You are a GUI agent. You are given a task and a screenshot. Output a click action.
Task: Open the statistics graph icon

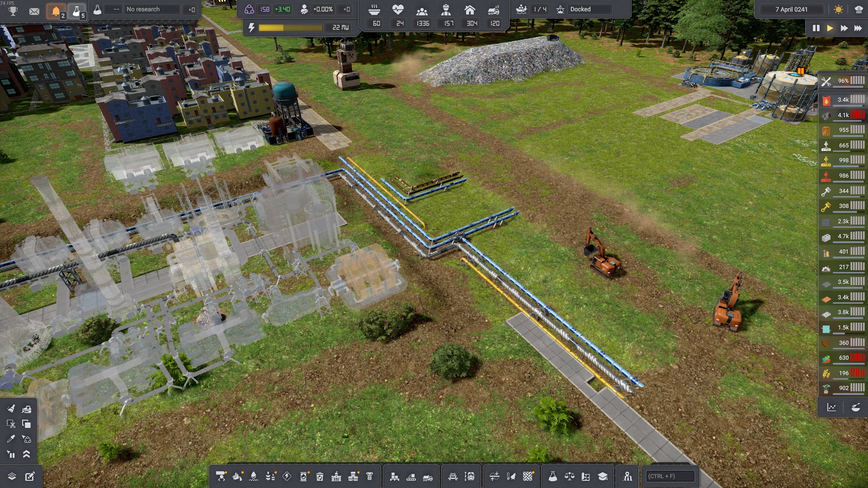tap(831, 408)
